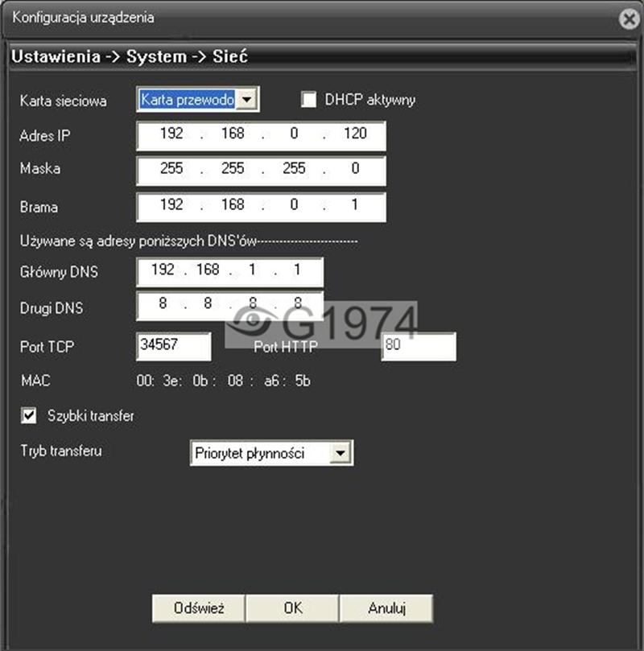
Task: Click the first octet of Drugi DNS
Action: point(163,303)
